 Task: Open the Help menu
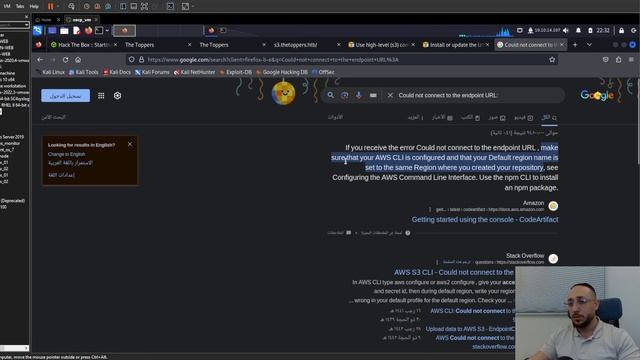click(34, 6)
